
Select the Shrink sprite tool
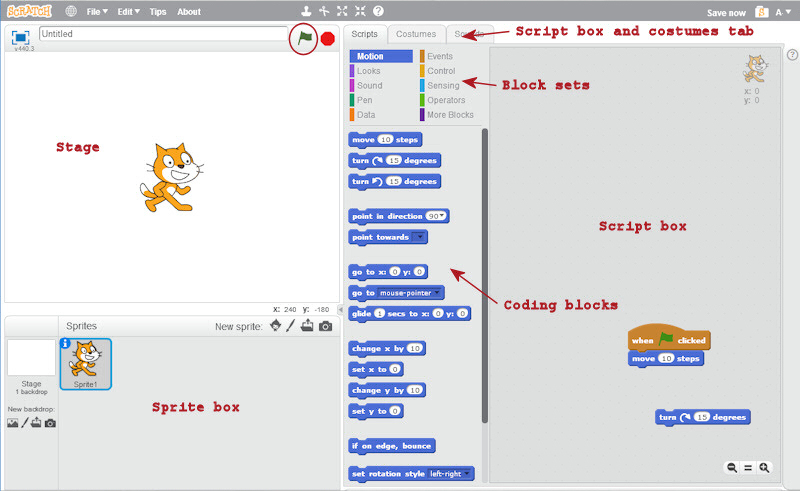(x=360, y=11)
